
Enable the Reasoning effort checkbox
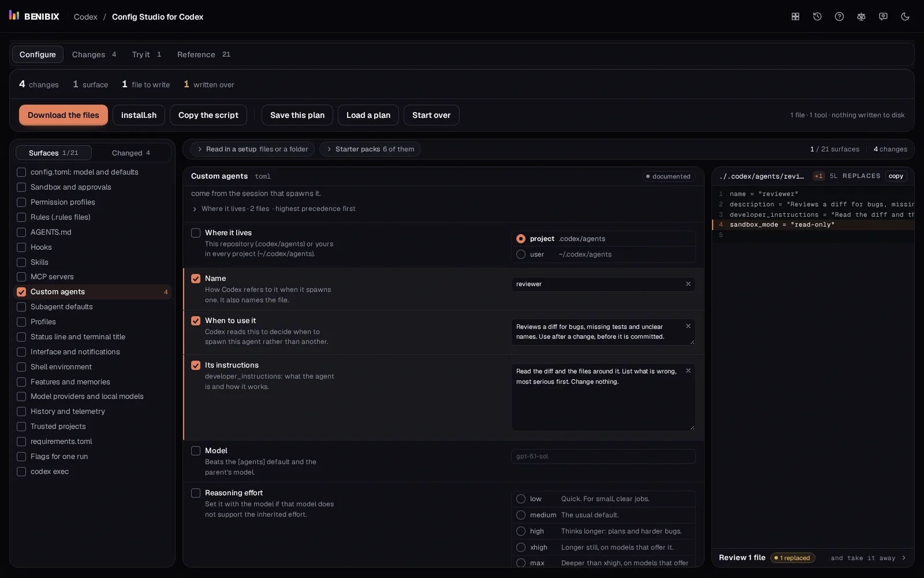(196, 493)
